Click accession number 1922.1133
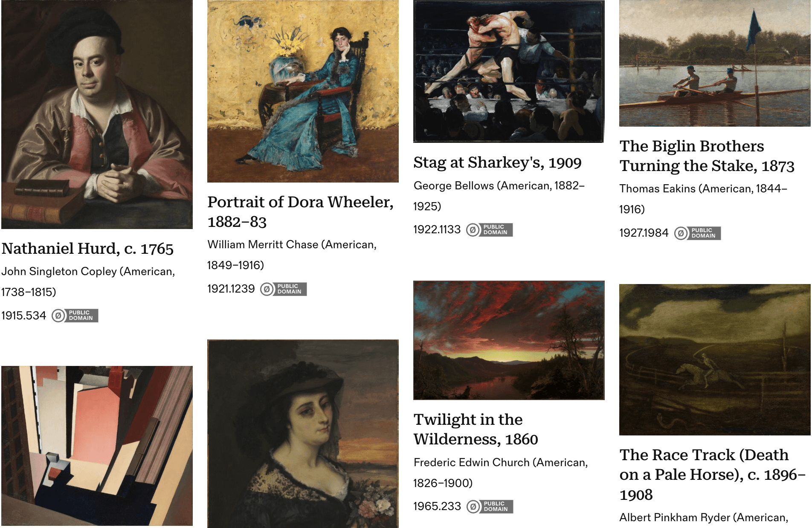Image resolution: width=812 pixels, height=528 pixels. point(436,229)
